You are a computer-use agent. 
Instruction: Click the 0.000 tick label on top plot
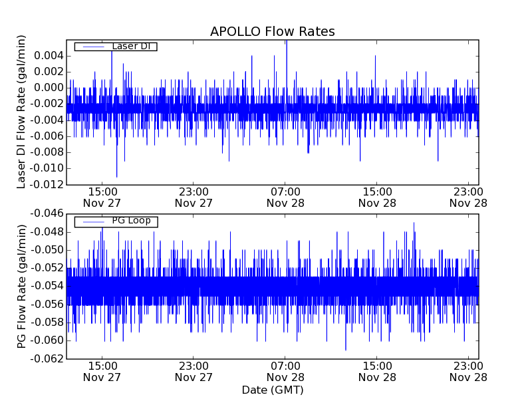(x=48, y=88)
